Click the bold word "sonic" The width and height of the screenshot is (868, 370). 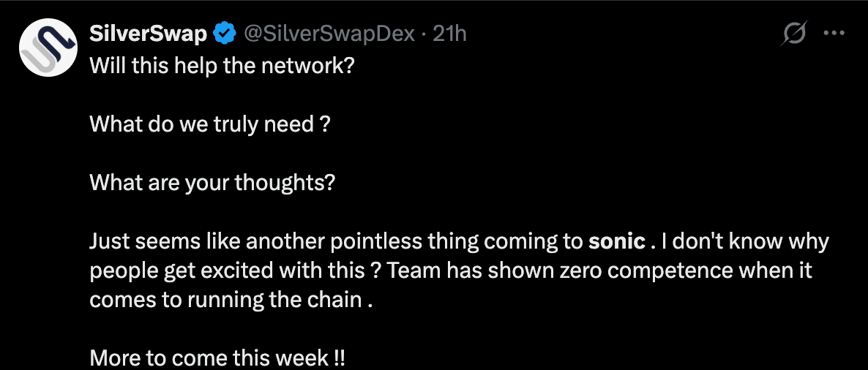click(x=617, y=241)
